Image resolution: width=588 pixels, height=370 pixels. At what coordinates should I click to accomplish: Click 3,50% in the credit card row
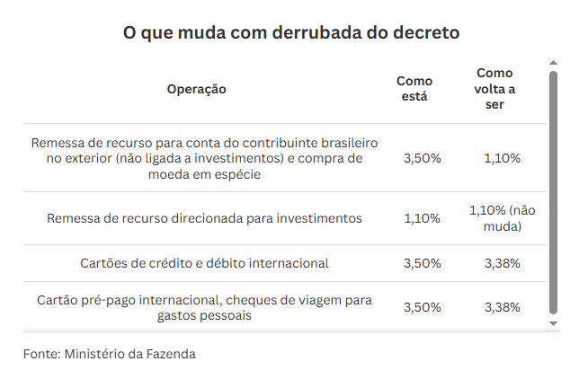(x=423, y=264)
